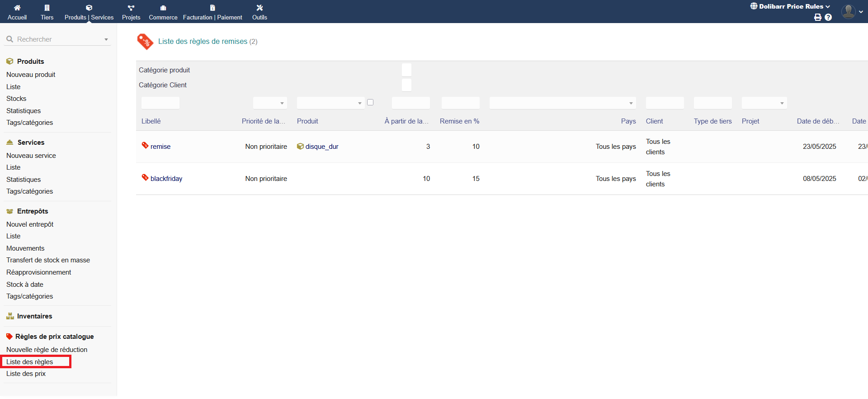Open the Facturation | Paiement menu
868x399 pixels.
[212, 12]
